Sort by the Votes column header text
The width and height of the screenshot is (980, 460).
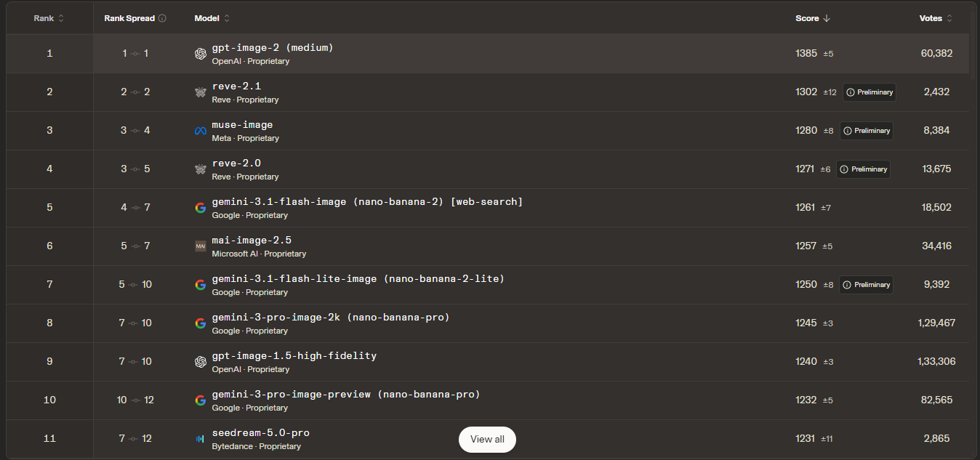point(931,18)
